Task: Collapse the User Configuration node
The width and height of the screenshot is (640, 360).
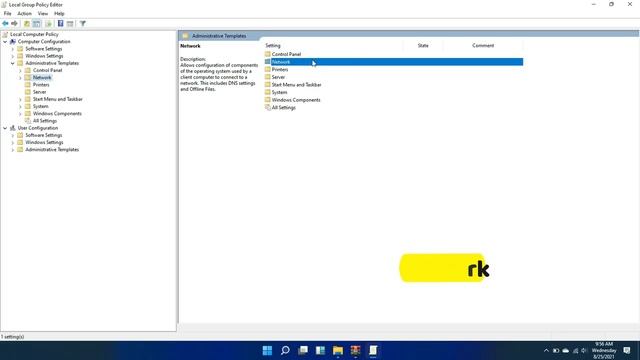Action: [x=5, y=128]
